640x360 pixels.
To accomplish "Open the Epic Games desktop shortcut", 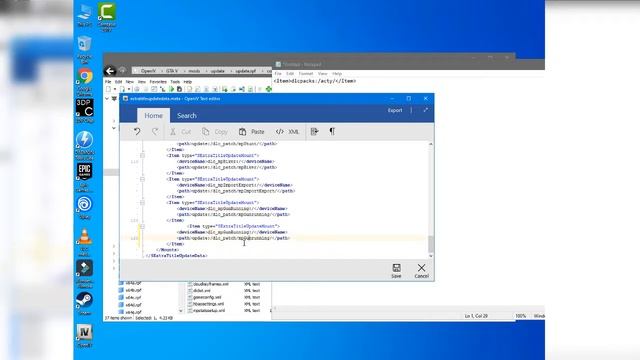I will point(84,177).
